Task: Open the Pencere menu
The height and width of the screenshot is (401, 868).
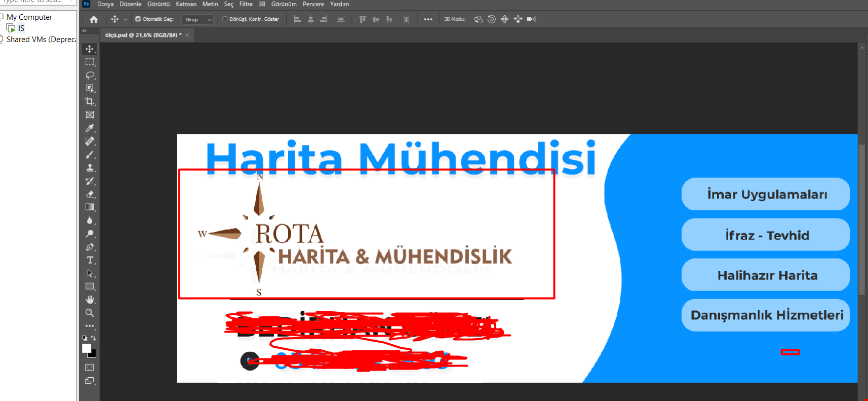Action: [313, 4]
